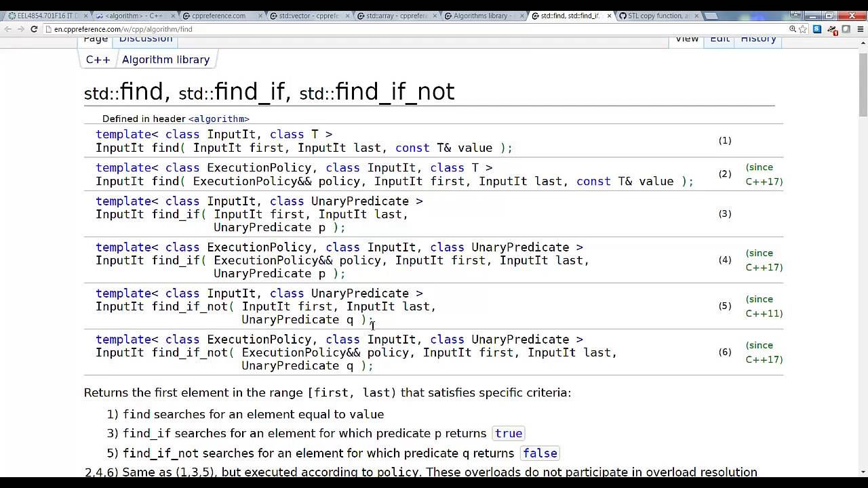Follow the C++ breadcrumb link
This screenshot has height=488, width=868.
(98, 60)
